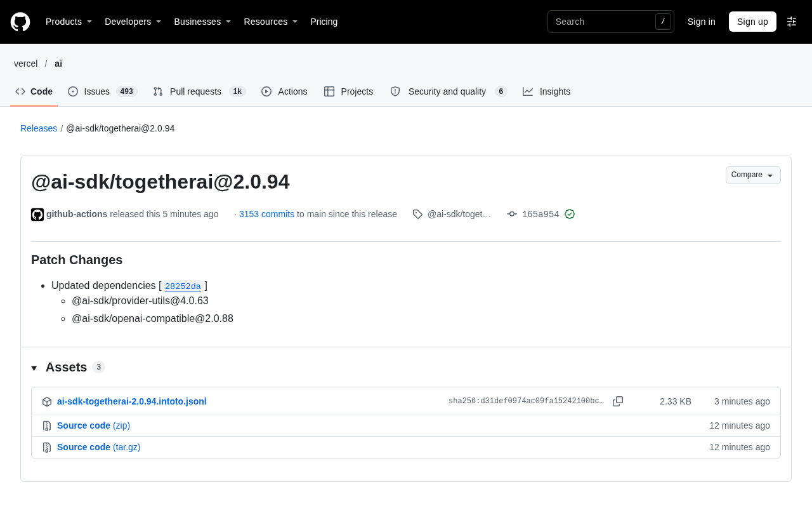The image size is (812, 508).
Task: Expand the Developers menu
Action: 133,22
